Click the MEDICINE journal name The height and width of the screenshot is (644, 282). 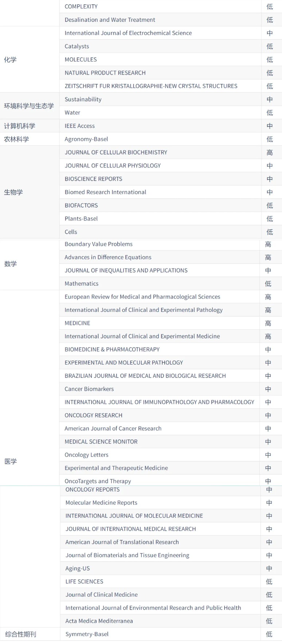[77, 323]
